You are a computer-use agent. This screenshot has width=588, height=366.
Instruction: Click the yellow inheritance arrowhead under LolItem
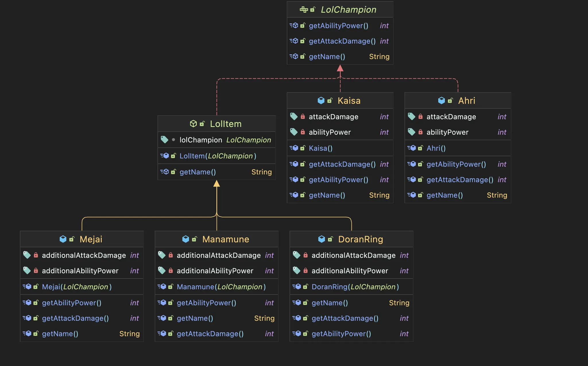(216, 184)
